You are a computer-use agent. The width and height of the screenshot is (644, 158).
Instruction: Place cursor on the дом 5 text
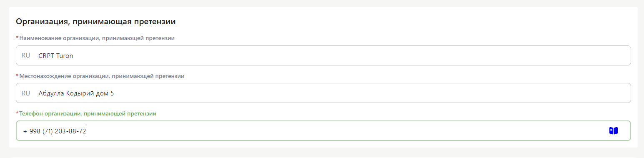[x=106, y=93]
